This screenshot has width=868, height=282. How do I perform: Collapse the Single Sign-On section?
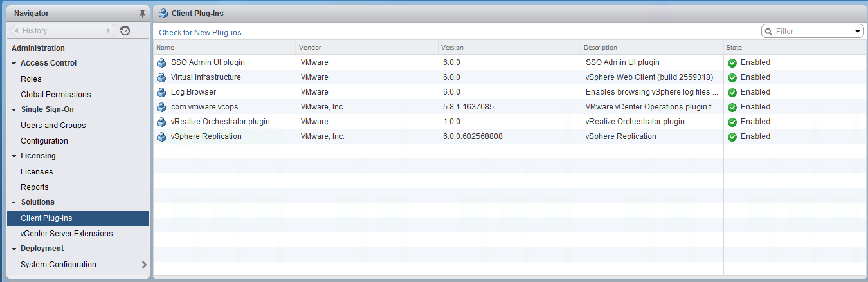(14, 110)
